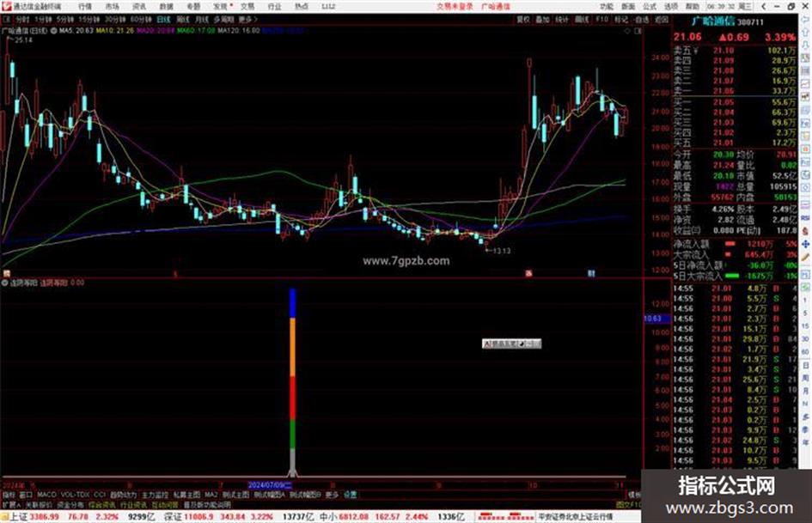Expand the 扩展 panel toggle
The width and height of the screenshot is (812, 523).
click(11, 504)
